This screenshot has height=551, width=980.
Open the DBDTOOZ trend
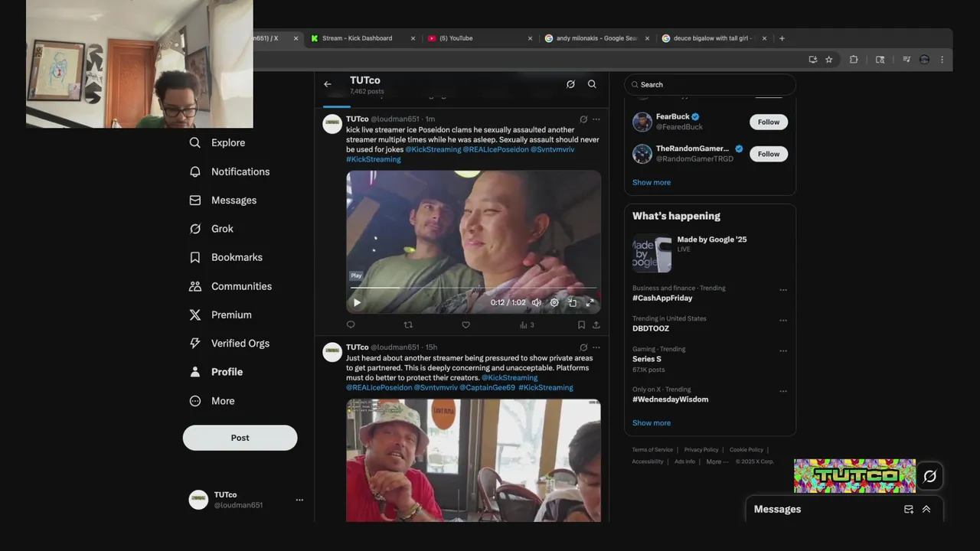click(651, 328)
